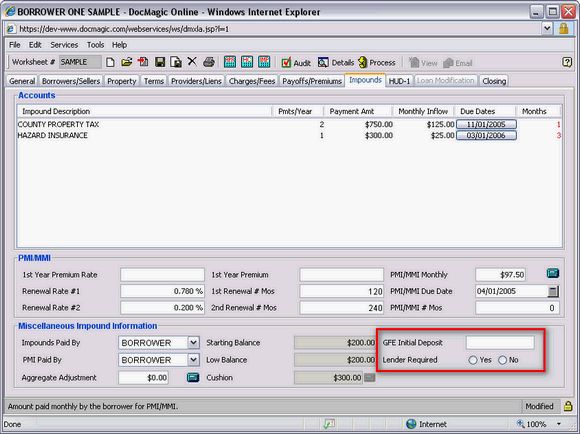Image resolution: width=580 pixels, height=434 pixels.
Task: Delete worksheet using the X icon
Action: (192, 61)
